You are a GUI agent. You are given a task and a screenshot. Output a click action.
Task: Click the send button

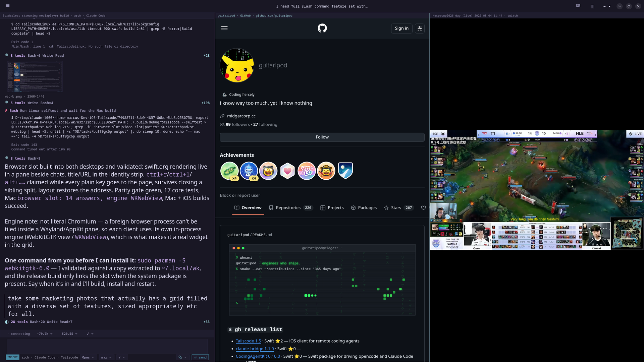[200, 357]
